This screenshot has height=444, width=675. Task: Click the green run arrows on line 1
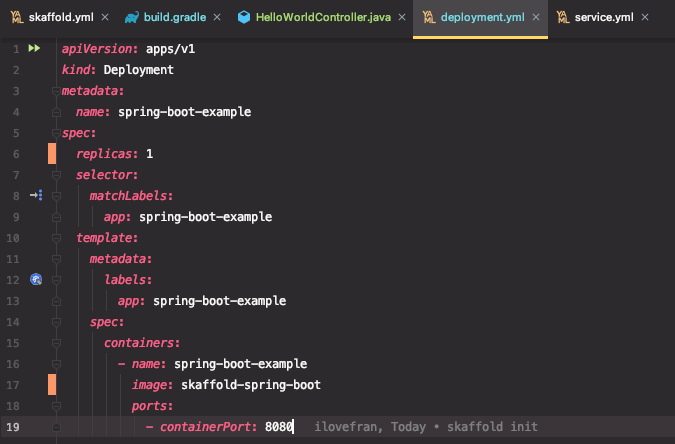click(34, 48)
